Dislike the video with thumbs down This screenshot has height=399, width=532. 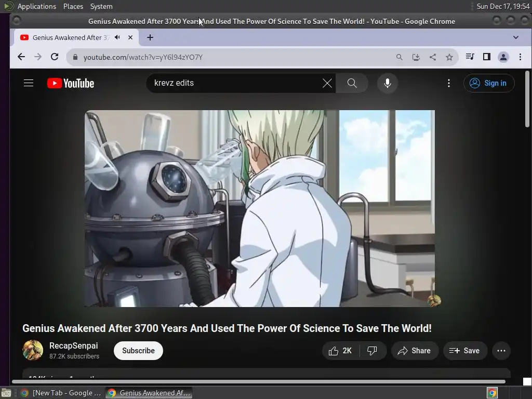click(372, 351)
